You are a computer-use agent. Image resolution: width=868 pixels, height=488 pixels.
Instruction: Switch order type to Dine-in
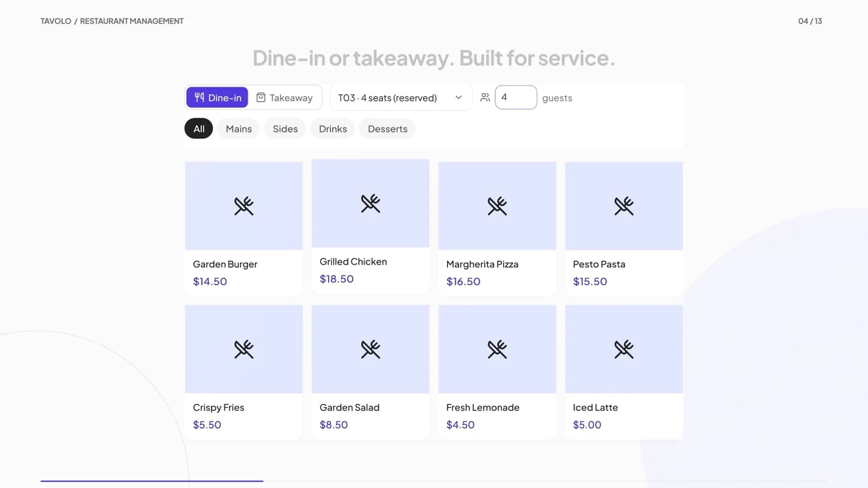[217, 98]
